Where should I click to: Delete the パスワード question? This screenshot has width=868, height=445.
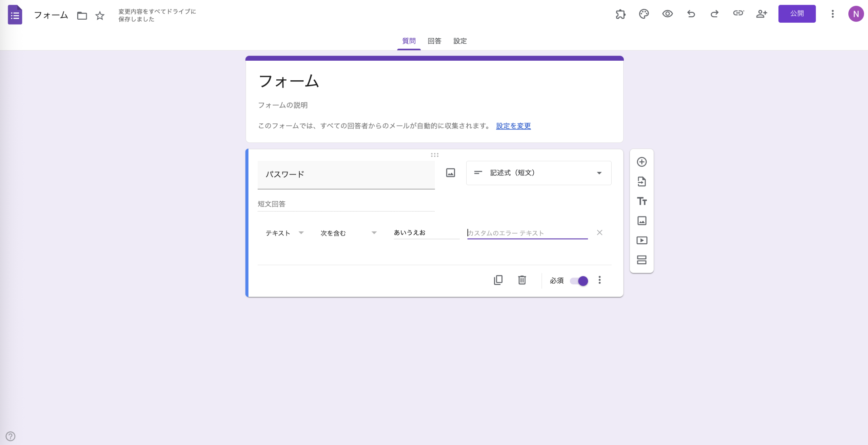coord(522,280)
